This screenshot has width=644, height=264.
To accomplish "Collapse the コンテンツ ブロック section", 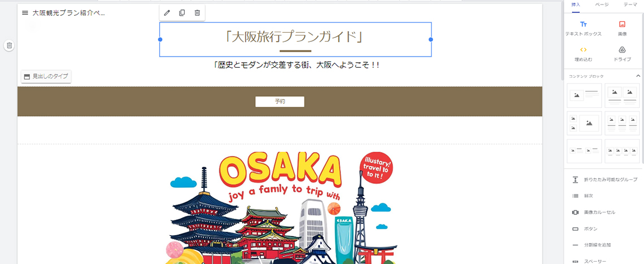I will pyautogui.click(x=638, y=76).
